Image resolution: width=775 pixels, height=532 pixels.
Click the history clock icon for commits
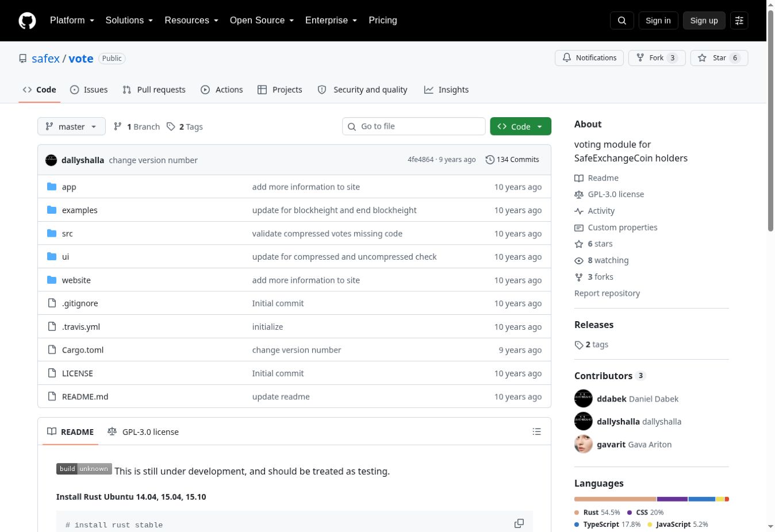(x=490, y=160)
